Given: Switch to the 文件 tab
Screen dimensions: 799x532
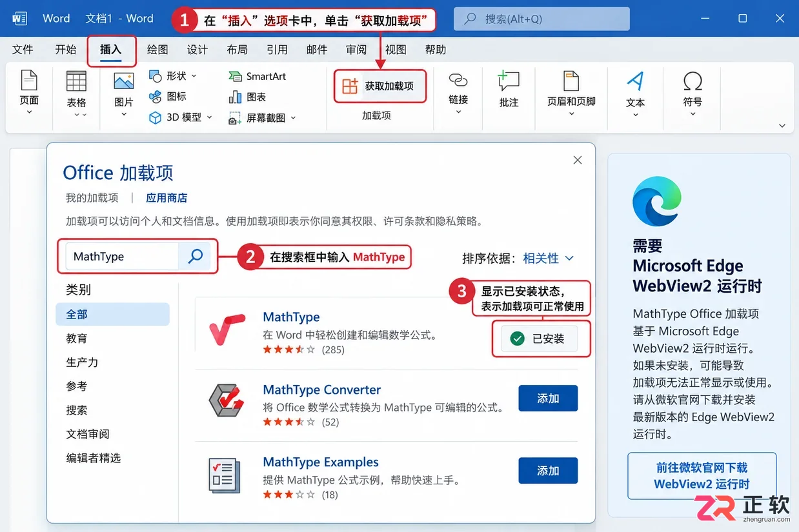Looking at the screenshot, I should click(23, 50).
